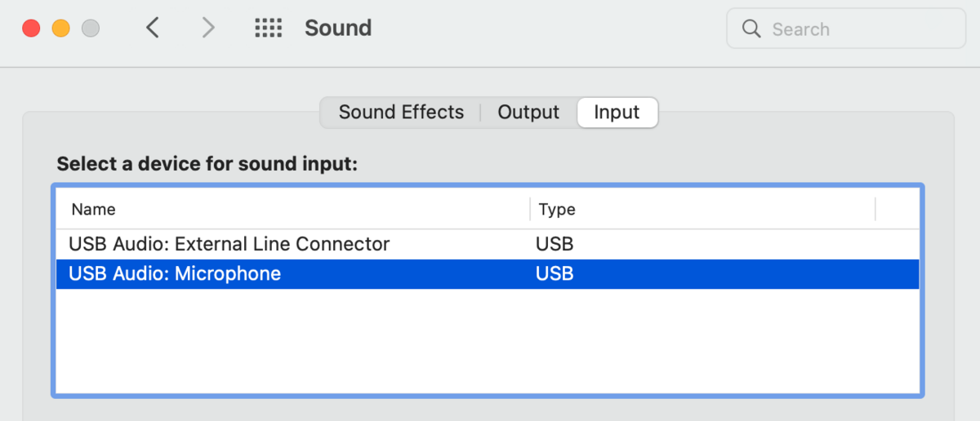Click USB type cell in External Line Connector row
This screenshot has height=421, width=980.
click(x=555, y=244)
